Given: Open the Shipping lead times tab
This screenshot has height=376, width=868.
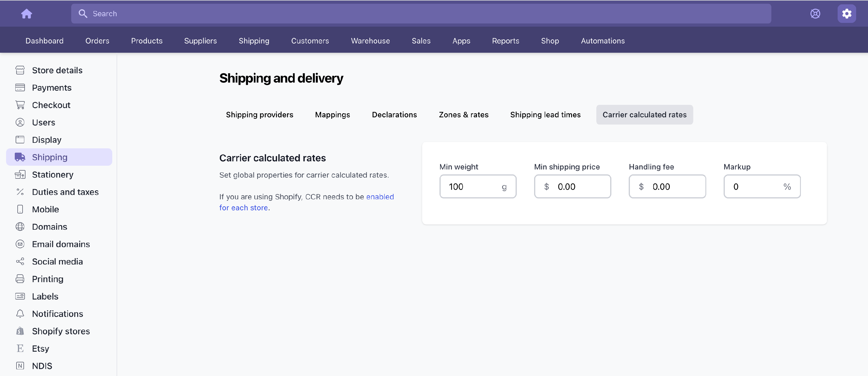Looking at the screenshot, I should [x=545, y=115].
